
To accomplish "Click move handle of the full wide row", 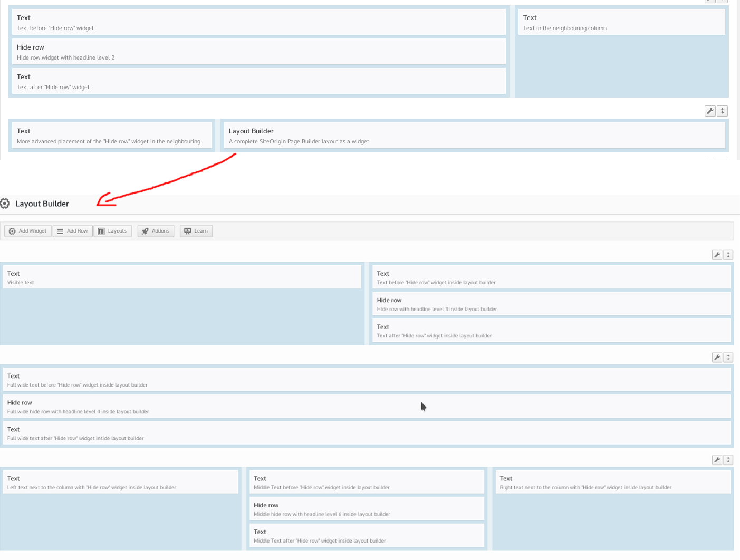I will click(728, 357).
